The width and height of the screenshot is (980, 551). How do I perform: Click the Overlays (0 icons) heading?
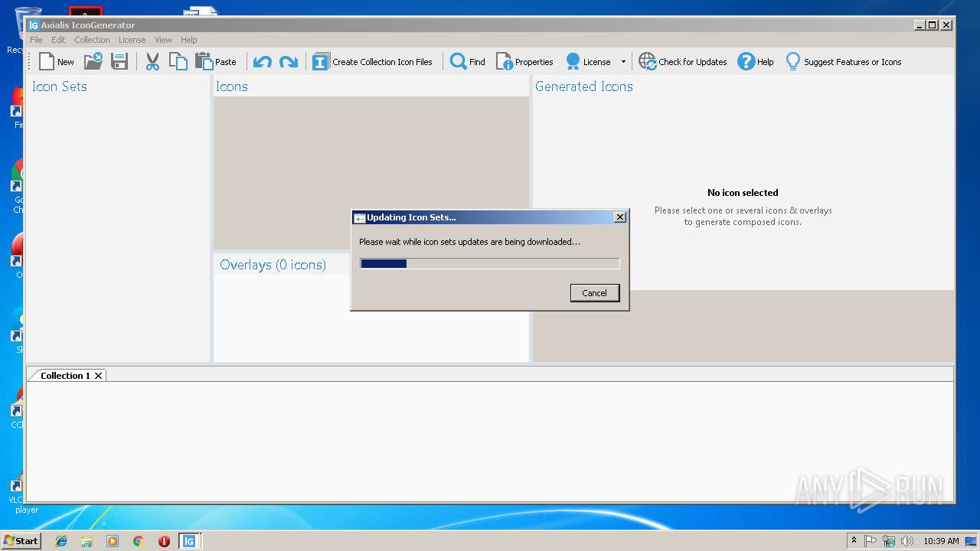tap(273, 265)
